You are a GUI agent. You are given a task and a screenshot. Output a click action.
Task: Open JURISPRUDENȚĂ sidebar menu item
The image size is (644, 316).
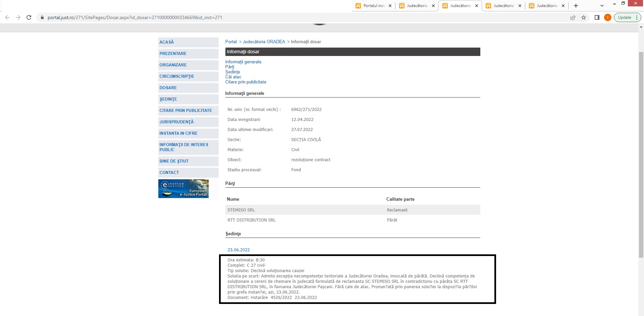tap(176, 122)
